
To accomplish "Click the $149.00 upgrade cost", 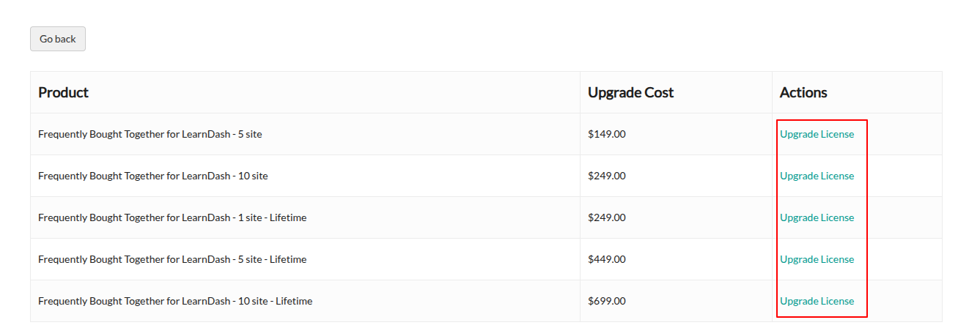I will tap(607, 134).
